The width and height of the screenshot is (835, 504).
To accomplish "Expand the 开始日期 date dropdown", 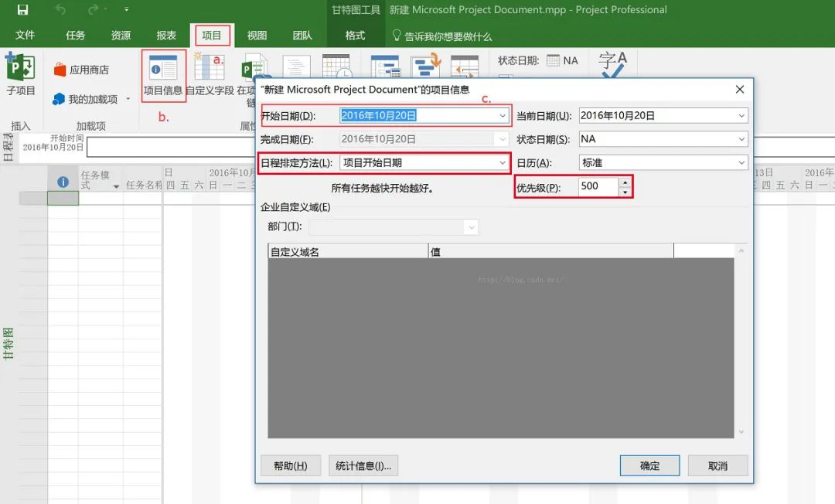I will click(x=503, y=115).
